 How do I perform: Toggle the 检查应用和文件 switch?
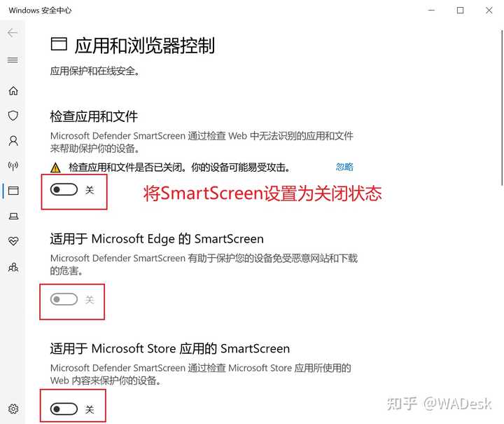(x=64, y=190)
